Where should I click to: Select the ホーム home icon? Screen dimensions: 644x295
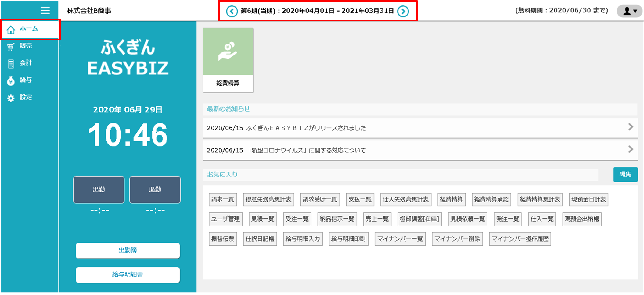coord(12,29)
